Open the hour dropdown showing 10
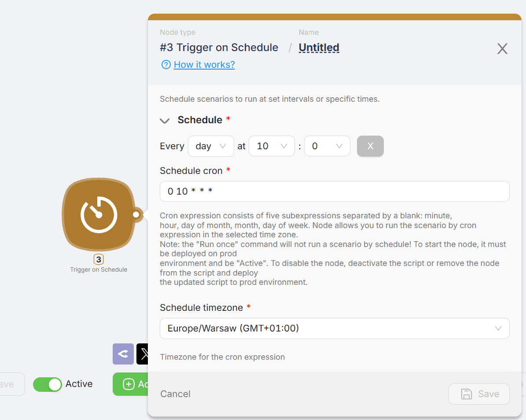 (x=272, y=146)
